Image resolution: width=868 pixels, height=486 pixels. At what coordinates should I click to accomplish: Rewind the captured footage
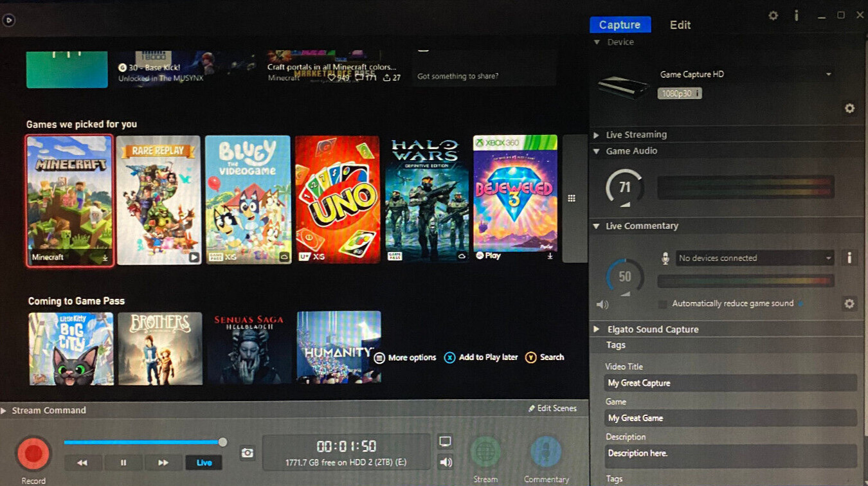[82, 462]
